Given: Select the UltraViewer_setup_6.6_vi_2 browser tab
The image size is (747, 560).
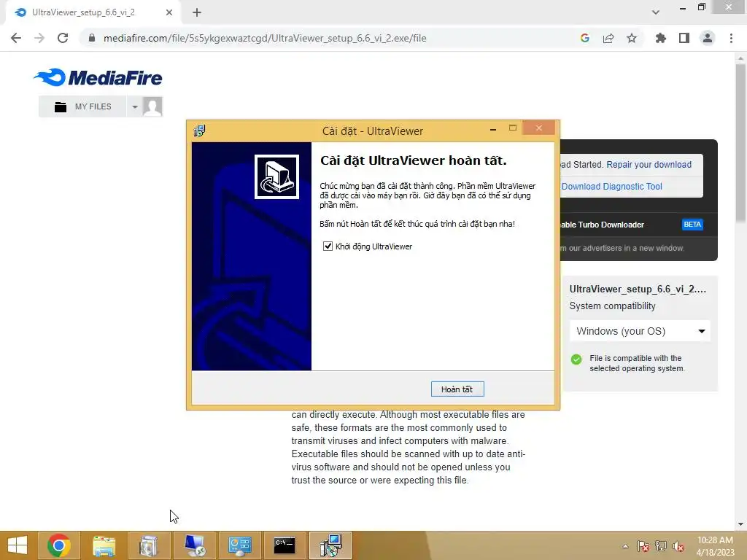Looking at the screenshot, I should pyautogui.click(x=93, y=12).
